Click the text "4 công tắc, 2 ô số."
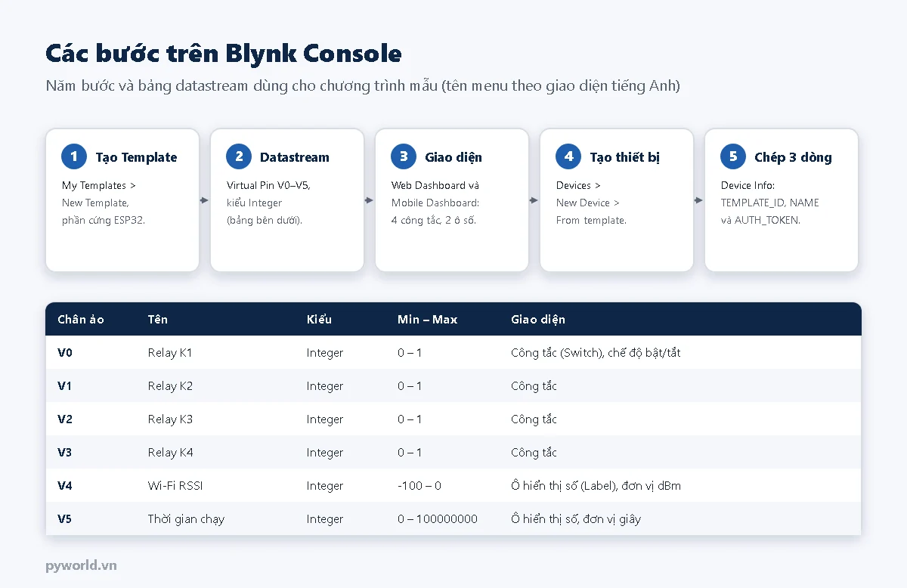907x588 pixels. [x=434, y=220]
